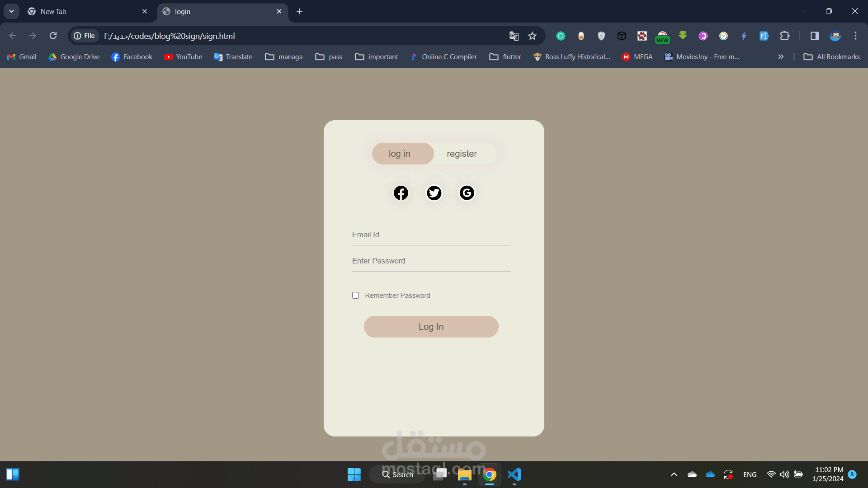
Task: Open the tab search dropdown arrow
Action: point(11,11)
